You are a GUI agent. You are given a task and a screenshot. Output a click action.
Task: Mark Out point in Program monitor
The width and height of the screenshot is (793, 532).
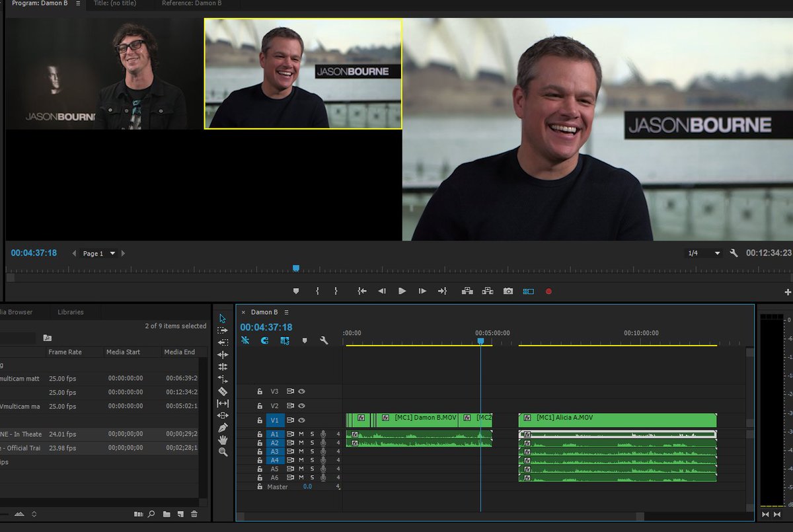(336, 291)
